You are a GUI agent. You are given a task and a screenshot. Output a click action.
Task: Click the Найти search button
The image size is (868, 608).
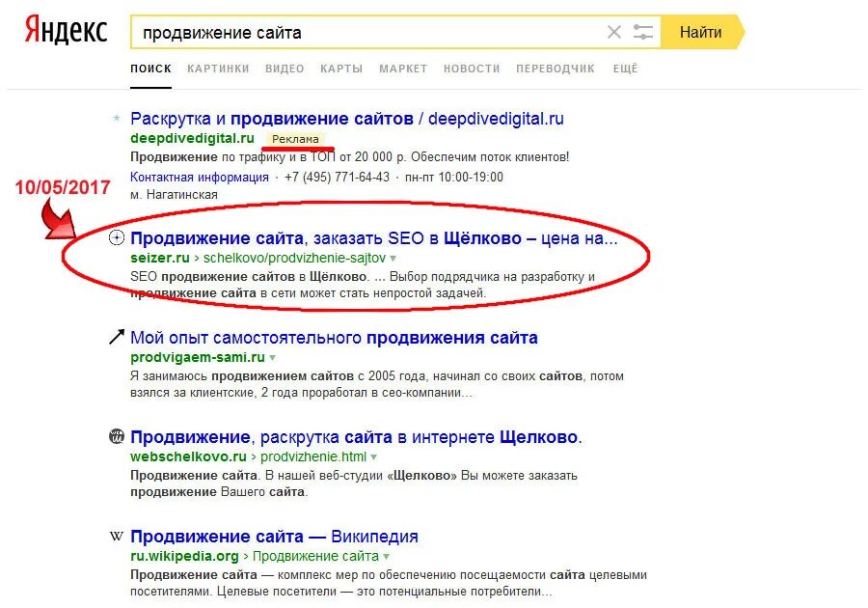pyautogui.click(x=701, y=32)
